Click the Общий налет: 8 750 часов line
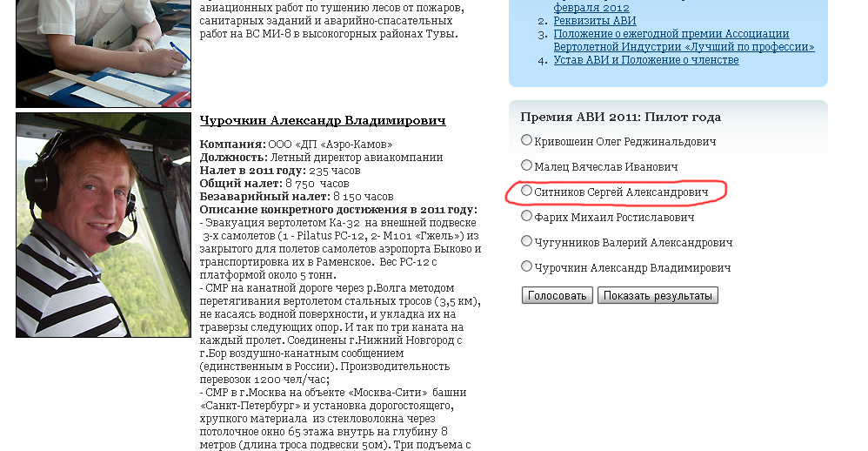Screen dimensions: 868x451 point(274,184)
